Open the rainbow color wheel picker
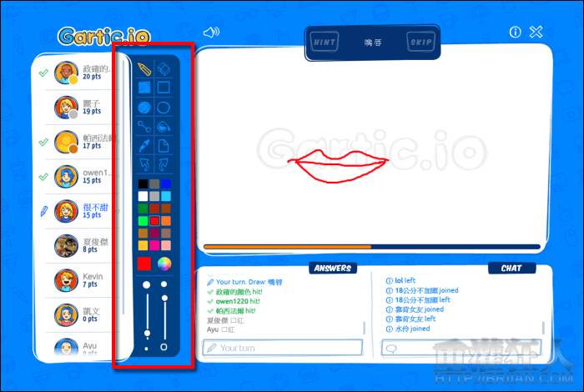 tap(164, 264)
